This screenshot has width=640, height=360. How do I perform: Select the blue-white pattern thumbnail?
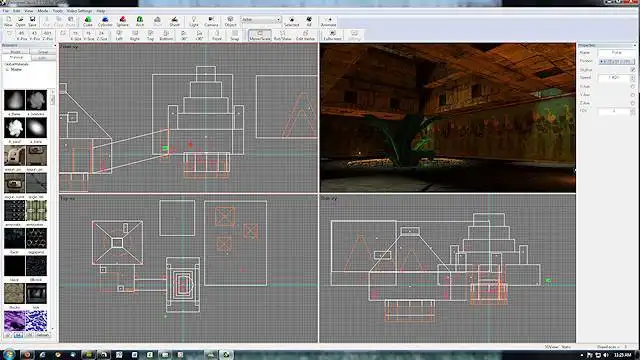pos(36,321)
